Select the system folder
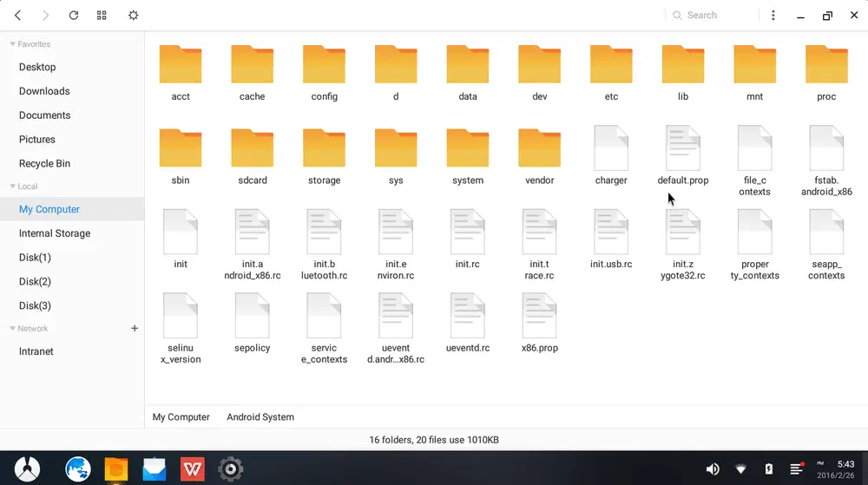The width and height of the screenshot is (868, 485). click(x=468, y=157)
